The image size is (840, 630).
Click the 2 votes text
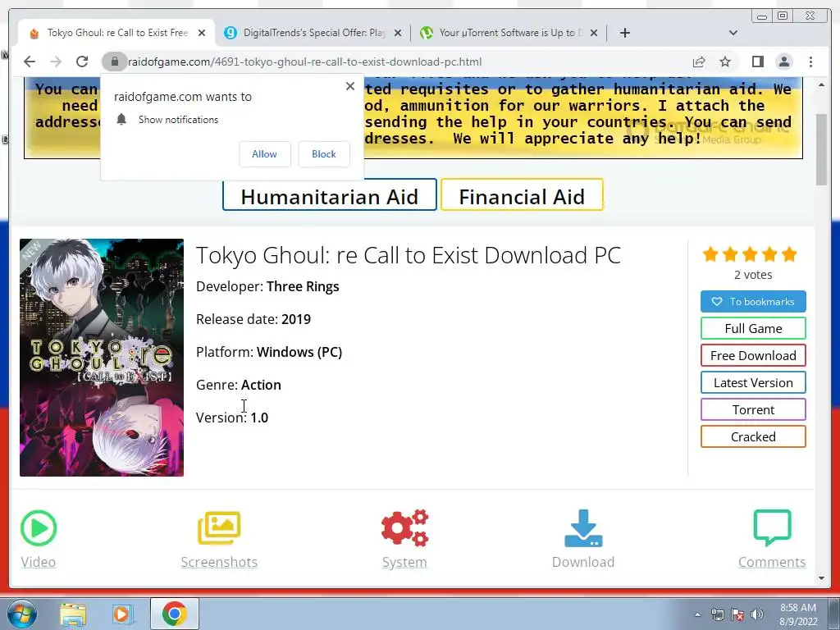coord(753,275)
